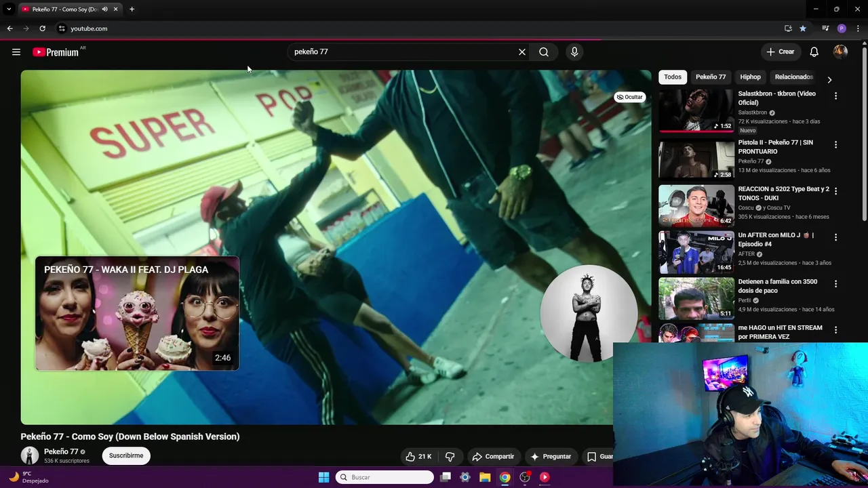This screenshot has width=868, height=488.
Task: Open Task View on the taskbar
Action: tap(446, 477)
